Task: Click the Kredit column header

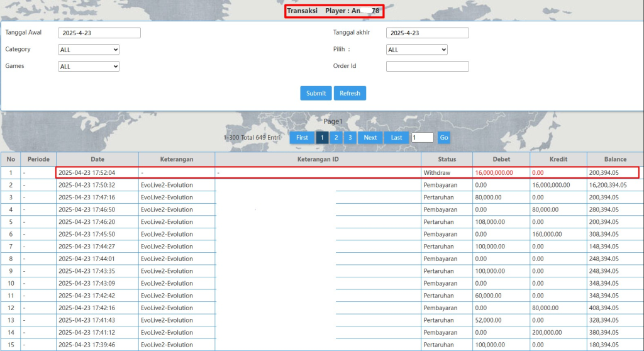Action: coord(558,160)
